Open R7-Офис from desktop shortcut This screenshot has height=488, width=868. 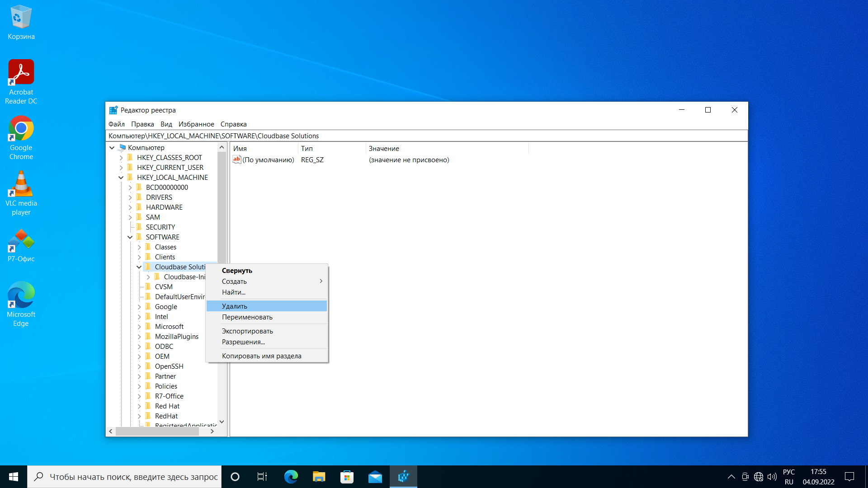(21, 246)
